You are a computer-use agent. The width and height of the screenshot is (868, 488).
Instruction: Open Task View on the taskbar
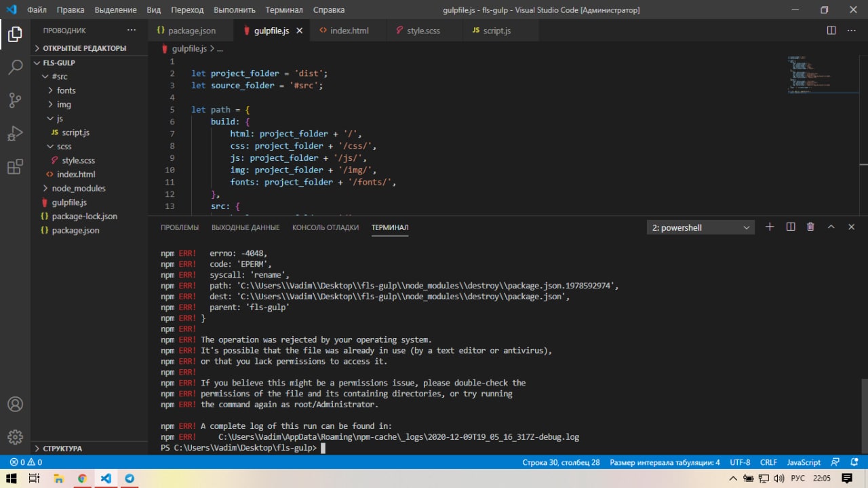click(34, 478)
